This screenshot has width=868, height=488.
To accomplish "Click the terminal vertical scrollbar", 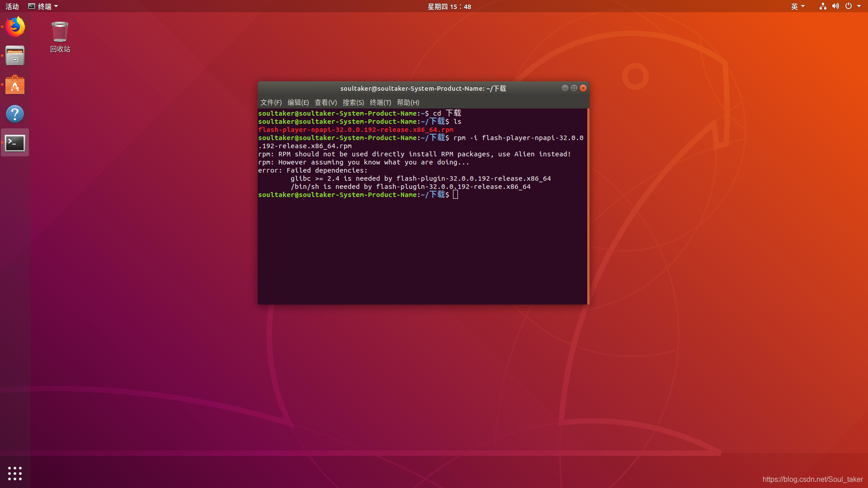I will tap(588, 206).
